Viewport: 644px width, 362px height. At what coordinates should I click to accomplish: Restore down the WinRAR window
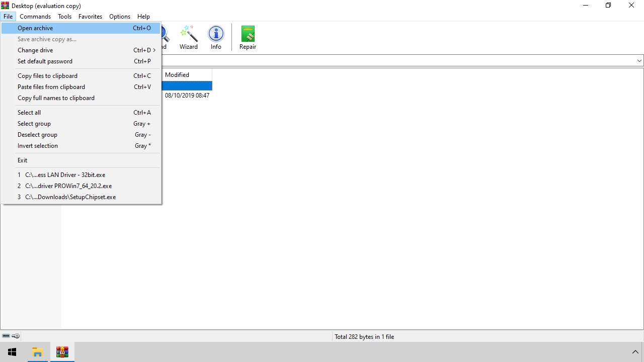coord(608,6)
